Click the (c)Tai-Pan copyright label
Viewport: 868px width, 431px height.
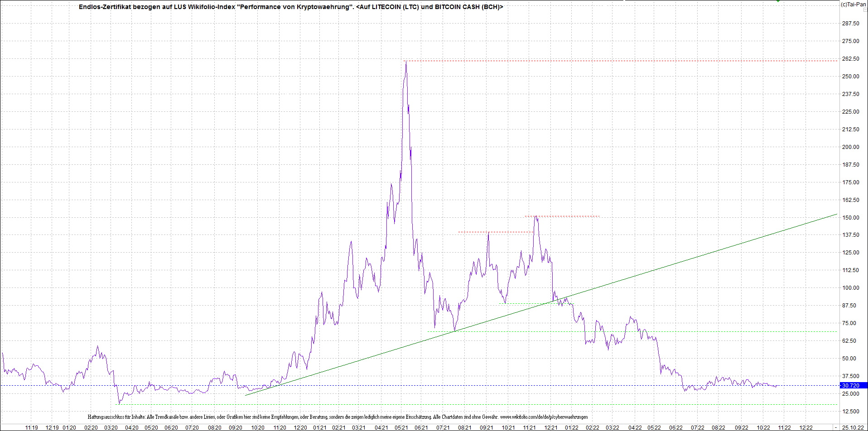tap(854, 4)
